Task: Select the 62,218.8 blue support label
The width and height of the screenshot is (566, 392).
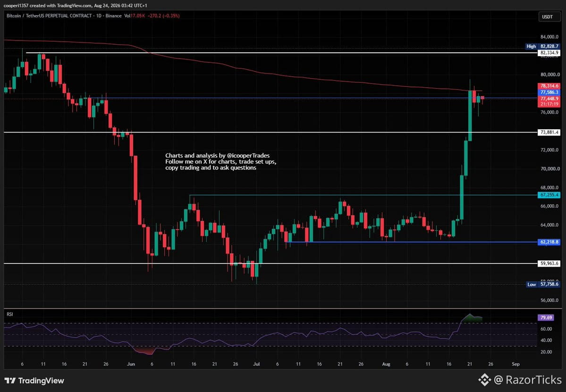Action: 549,242
